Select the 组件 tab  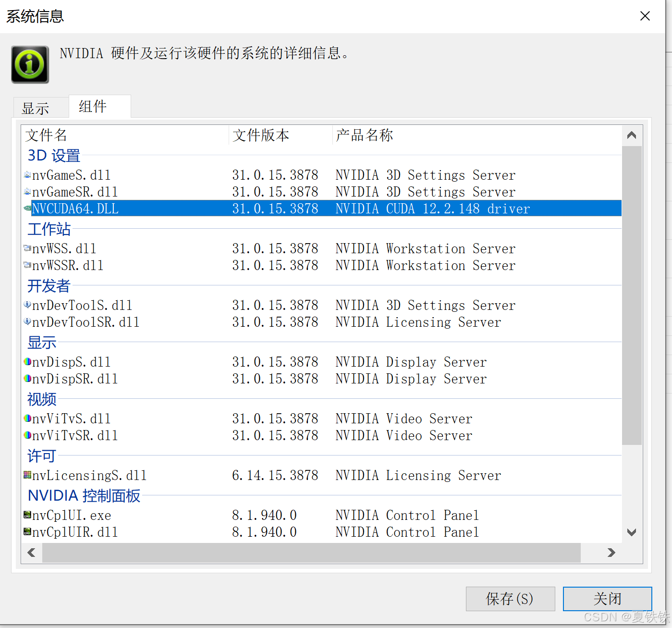[99, 106]
